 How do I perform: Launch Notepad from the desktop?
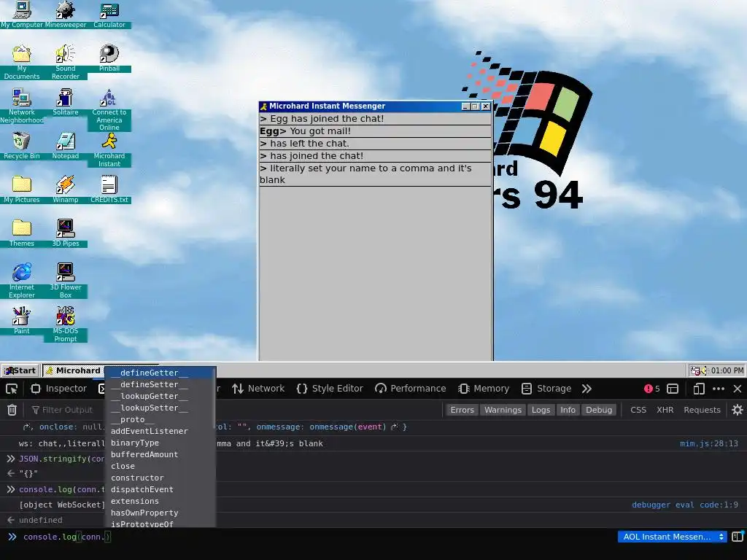65,146
